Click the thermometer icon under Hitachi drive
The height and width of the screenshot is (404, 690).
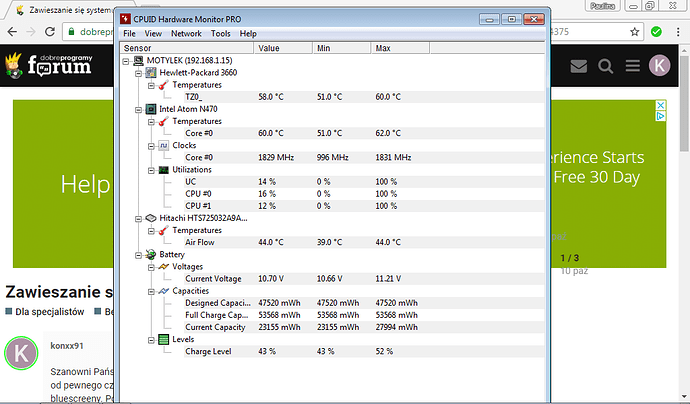click(163, 230)
